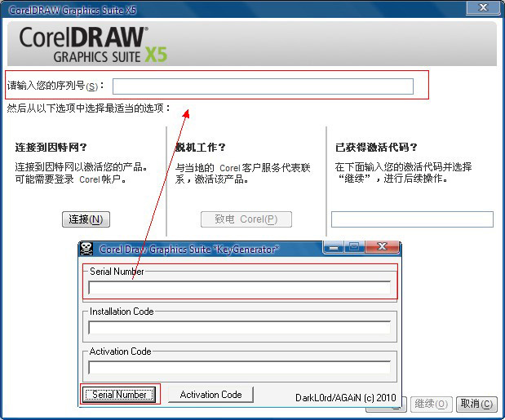
Task: Click the activation code box under 已获得激活代码
Action: point(412,219)
